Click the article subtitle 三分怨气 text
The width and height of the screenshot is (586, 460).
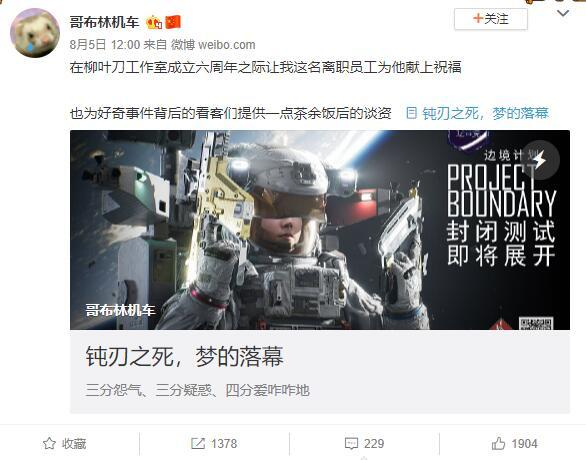(x=197, y=390)
